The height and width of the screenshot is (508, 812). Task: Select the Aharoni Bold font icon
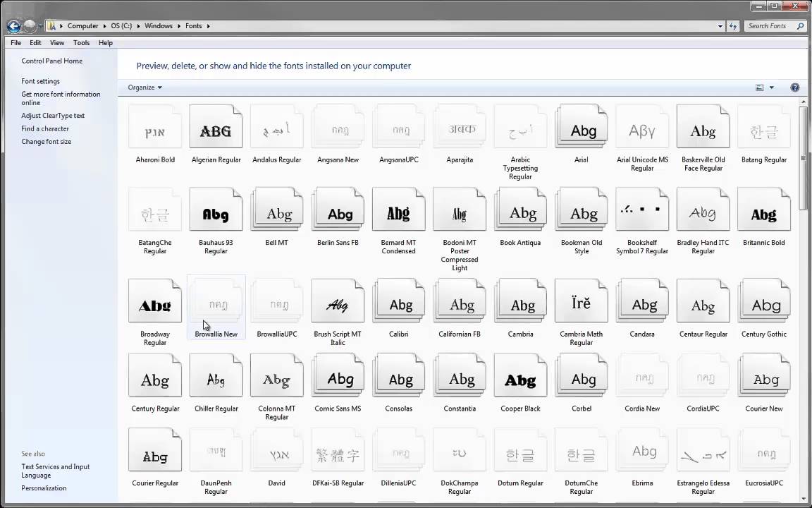pyautogui.click(x=155, y=126)
